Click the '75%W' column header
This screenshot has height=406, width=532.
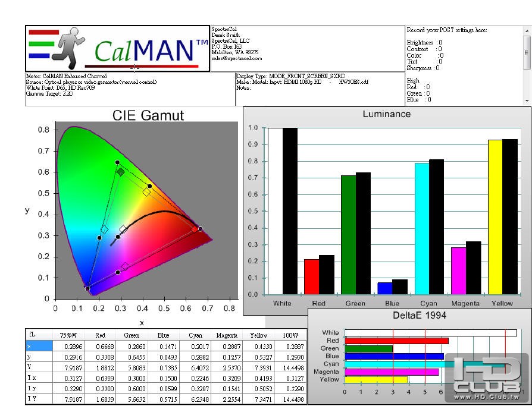(68, 335)
